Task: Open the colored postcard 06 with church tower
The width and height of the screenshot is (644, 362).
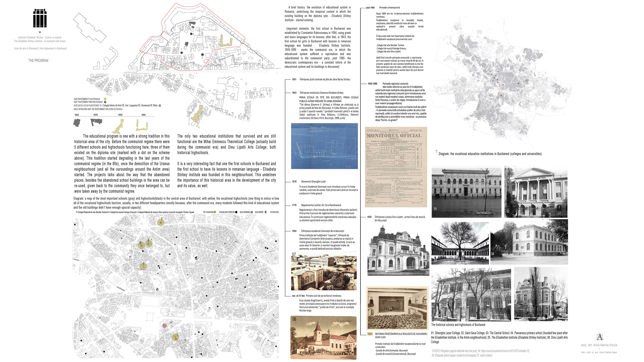Action: point(324,337)
